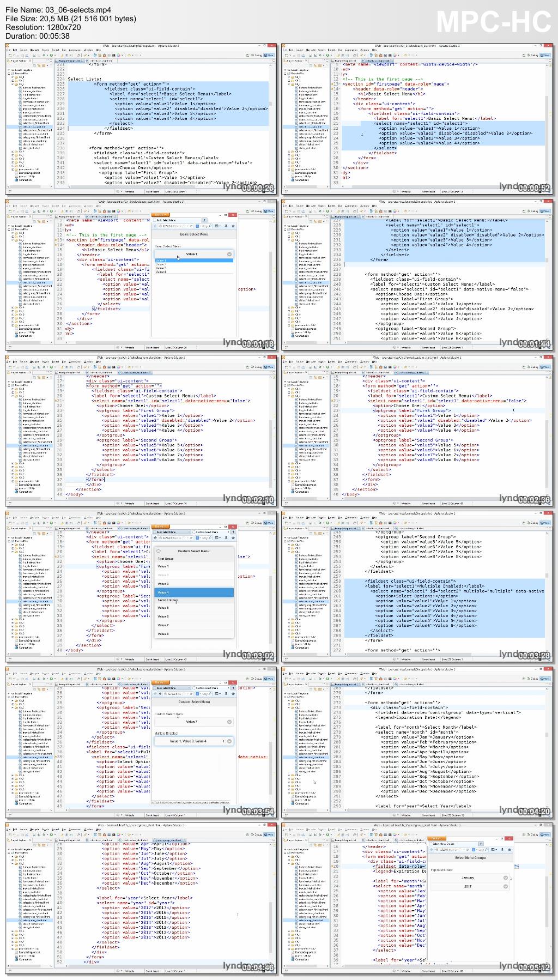Screen dimensions: 558x980
Task: Click the 'File Name: 03_06-selects.mp4' header line
Action: point(58,10)
